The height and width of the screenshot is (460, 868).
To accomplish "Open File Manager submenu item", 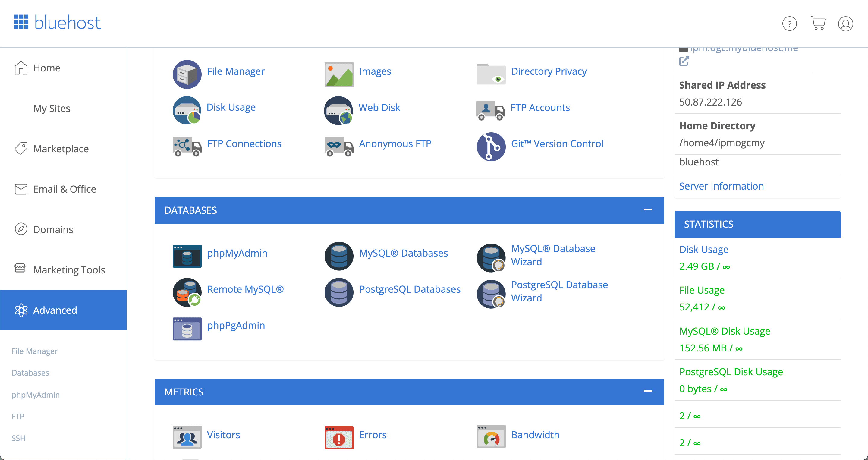I will pos(35,351).
